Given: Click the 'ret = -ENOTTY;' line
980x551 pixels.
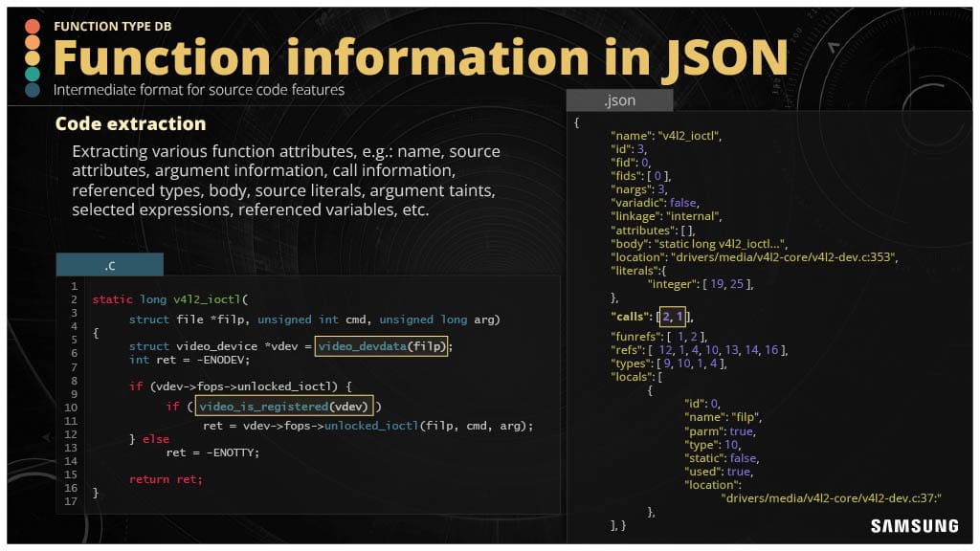Looking at the screenshot, I should pyautogui.click(x=212, y=452).
